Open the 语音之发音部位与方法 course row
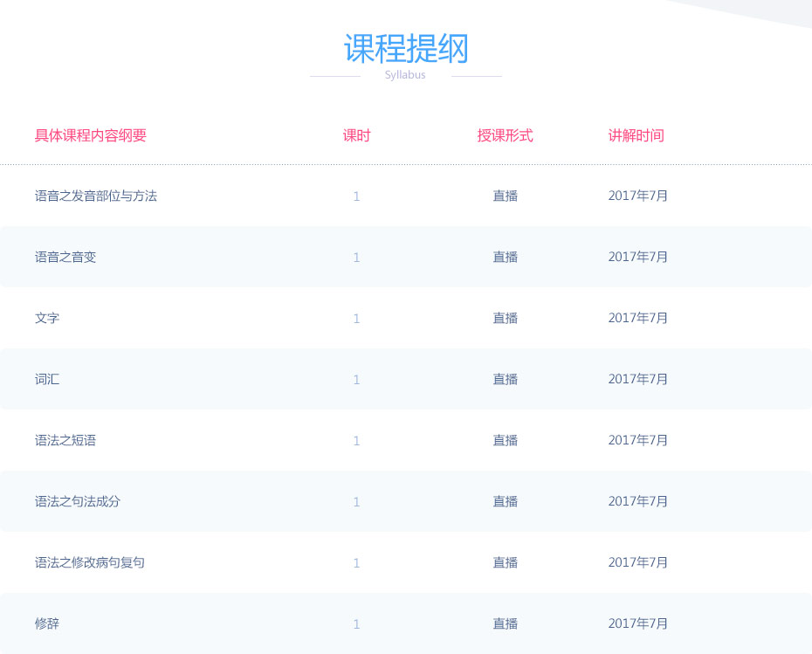The height and width of the screenshot is (654, 812). pos(406,196)
